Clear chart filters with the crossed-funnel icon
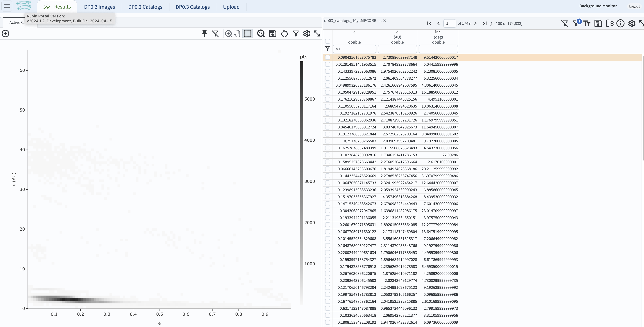The image size is (644, 327). tap(215, 33)
